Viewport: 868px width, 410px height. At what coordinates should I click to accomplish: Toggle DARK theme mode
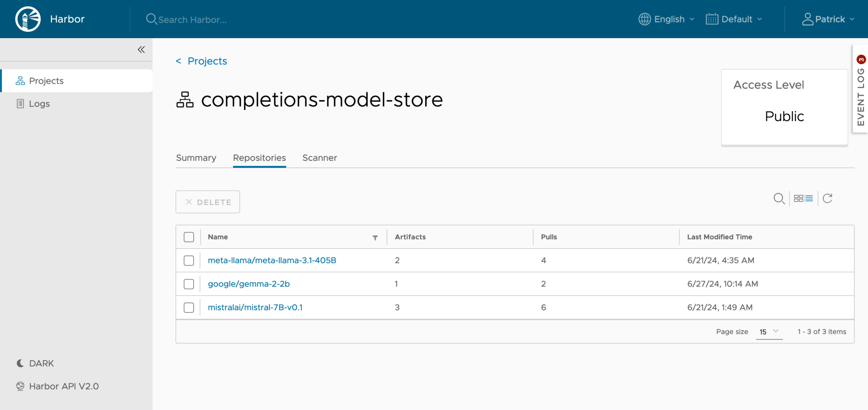tap(36, 363)
